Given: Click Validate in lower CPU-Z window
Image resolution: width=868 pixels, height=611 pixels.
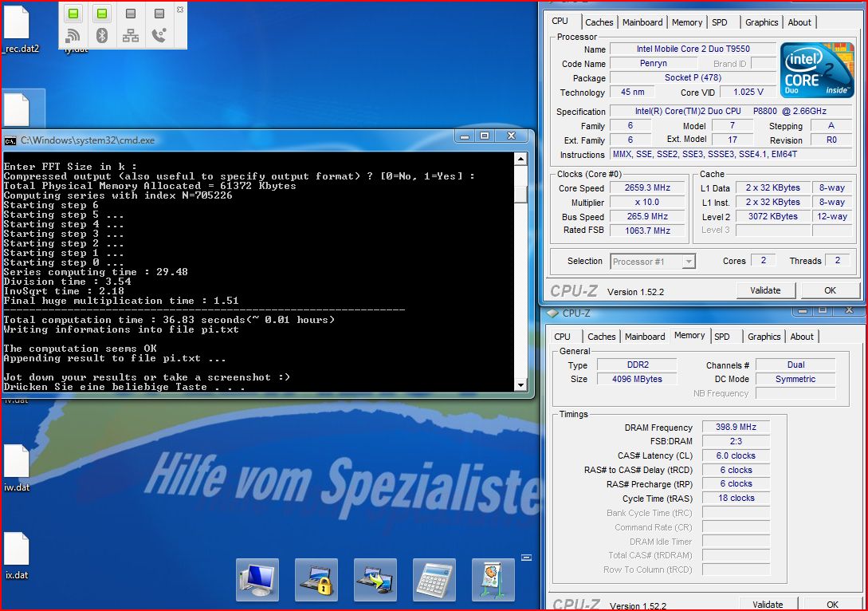Looking at the screenshot, I should [x=768, y=605].
